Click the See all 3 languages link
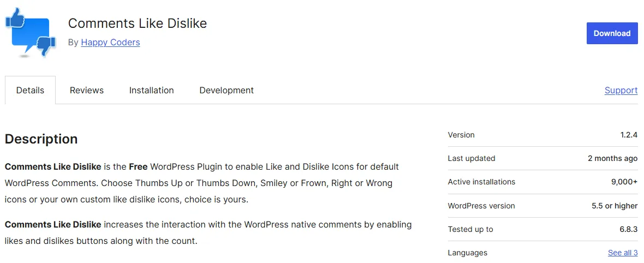Screen dimensions: 644x263 [623, 253]
